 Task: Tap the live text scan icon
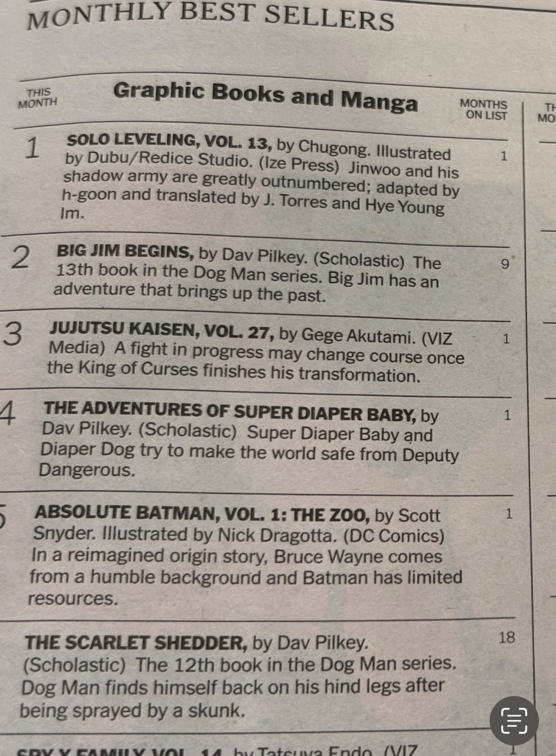click(x=514, y=721)
